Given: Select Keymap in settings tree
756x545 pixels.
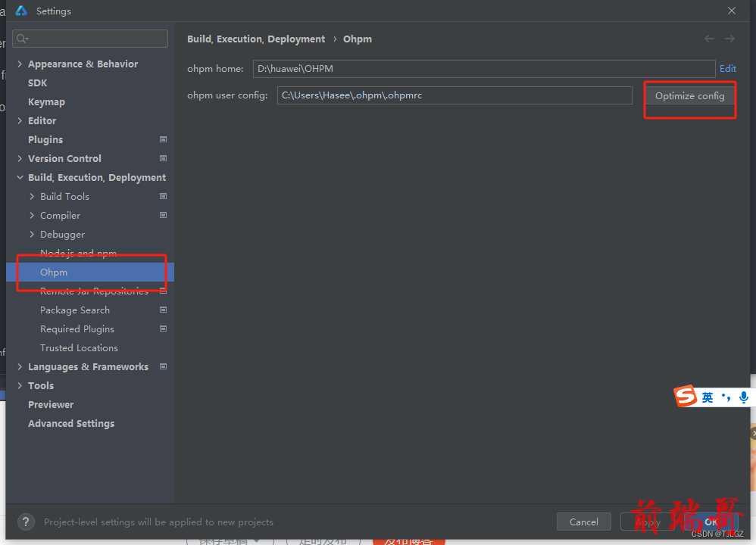Looking at the screenshot, I should pyautogui.click(x=46, y=101).
